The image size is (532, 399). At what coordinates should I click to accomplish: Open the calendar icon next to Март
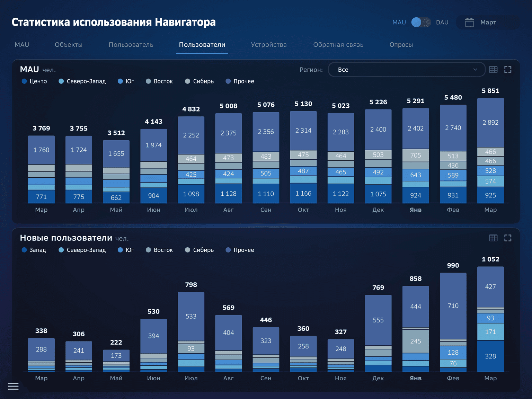tap(469, 22)
